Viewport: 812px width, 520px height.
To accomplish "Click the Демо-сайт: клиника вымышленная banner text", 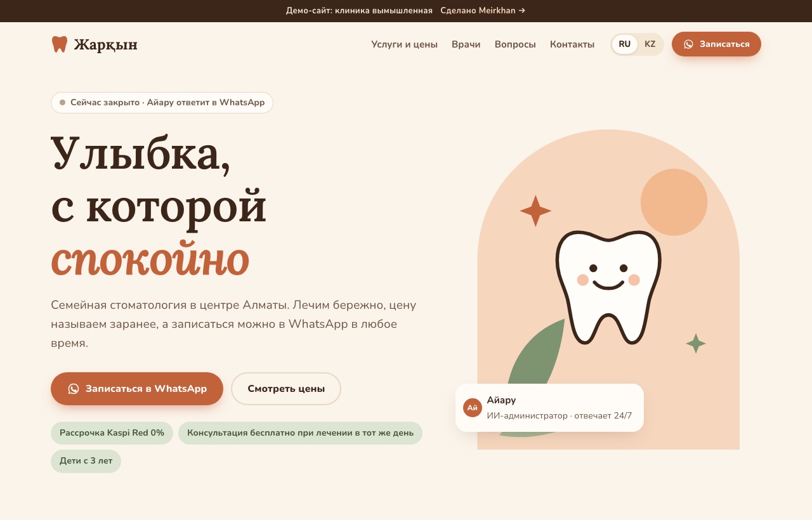I will pos(359,11).
